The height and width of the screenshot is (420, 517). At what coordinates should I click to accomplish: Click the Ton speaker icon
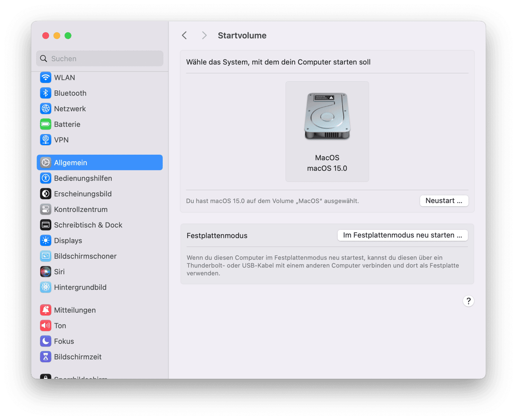click(x=45, y=326)
